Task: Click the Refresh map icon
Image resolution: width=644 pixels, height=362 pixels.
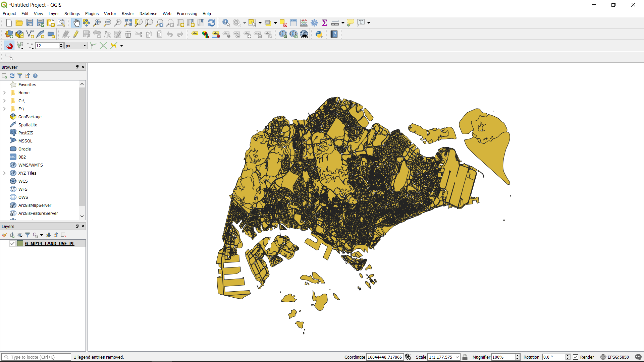Action: coord(211,23)
